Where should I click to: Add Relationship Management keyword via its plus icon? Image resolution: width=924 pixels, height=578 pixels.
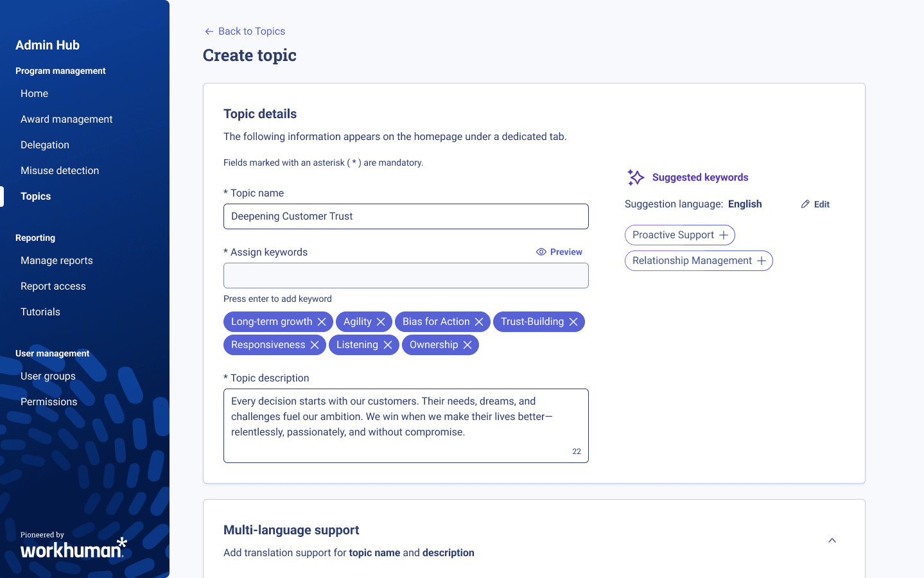click(x=761, y=261)
